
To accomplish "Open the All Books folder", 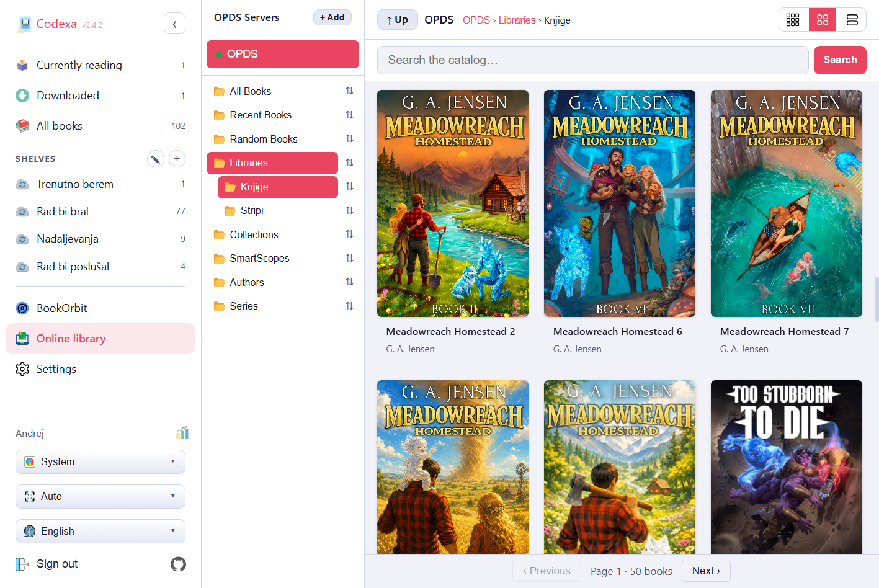I will (273, 91).
